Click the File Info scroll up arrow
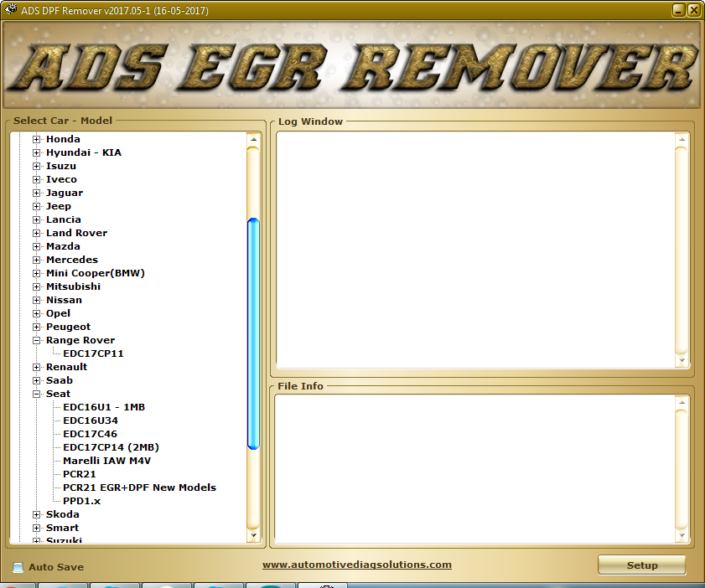Screen dimensions: 705x588 coord(682,403)
